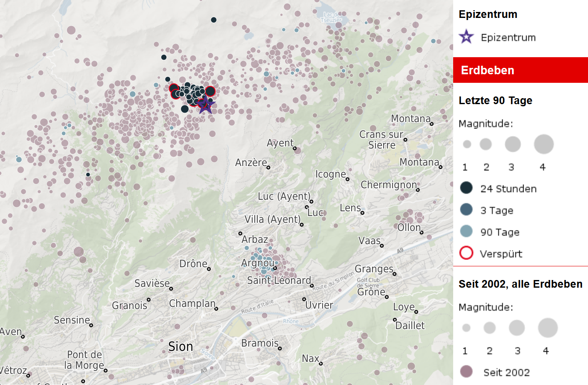The image size is (588, 385).
Task: Click the 'Lac de Tseuzier' lake label
Action: (x=331, y=17)
